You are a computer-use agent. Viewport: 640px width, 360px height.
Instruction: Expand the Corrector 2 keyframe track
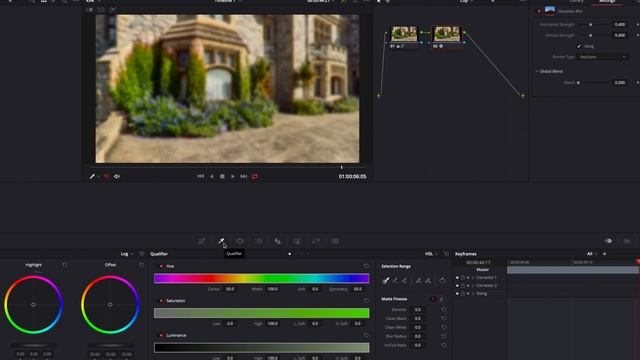tap(473, 286)
